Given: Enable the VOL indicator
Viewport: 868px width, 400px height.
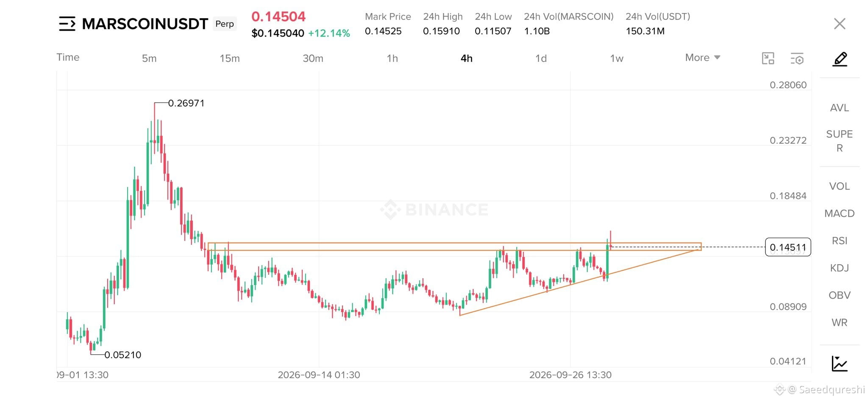Looking at the screenshot, I should coord(839,186).
